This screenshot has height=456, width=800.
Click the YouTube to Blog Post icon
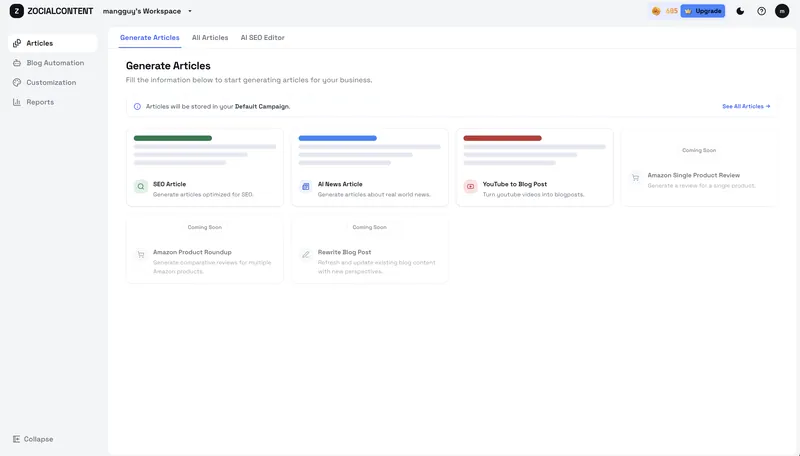470,187
